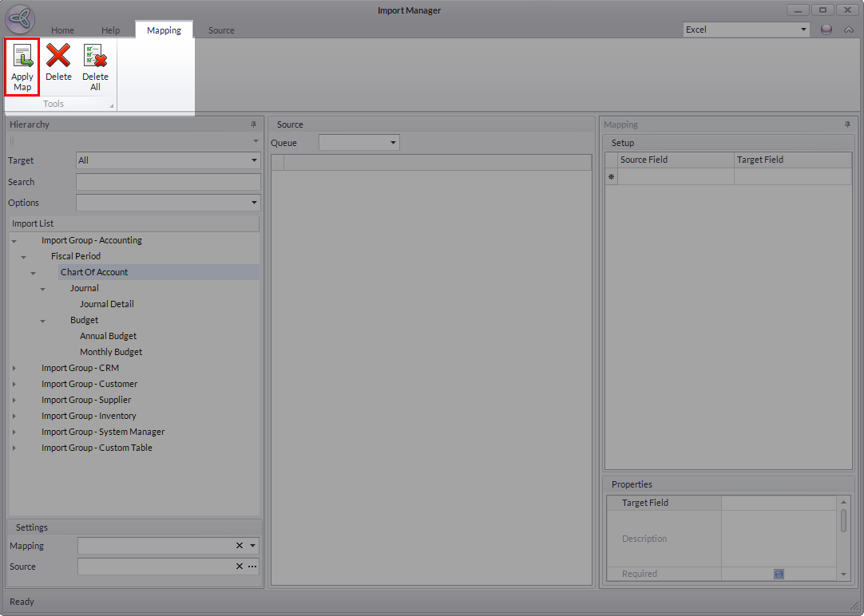The image size is (864, 616).
Task: Click the Properties panel vertical scrollbar
Action: (844, 521)
